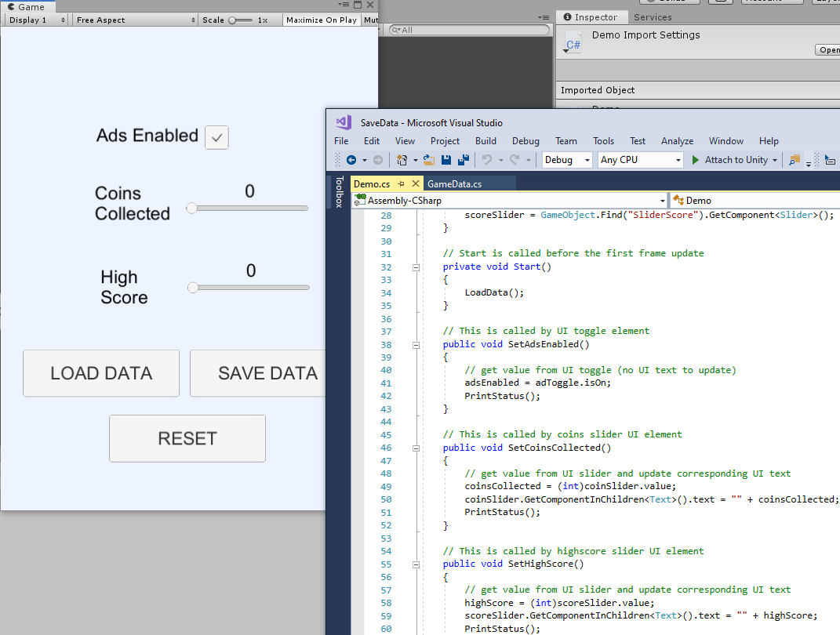Click the Save icon in Visual Studio toolbar
The height and width of the screenshot is (635, 840).
tap(445, 159)
